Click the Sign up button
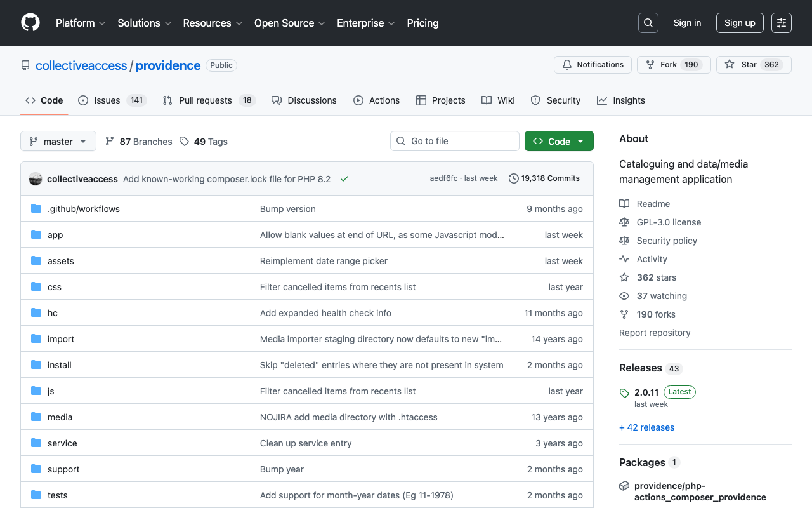 [x=740, y=23]
